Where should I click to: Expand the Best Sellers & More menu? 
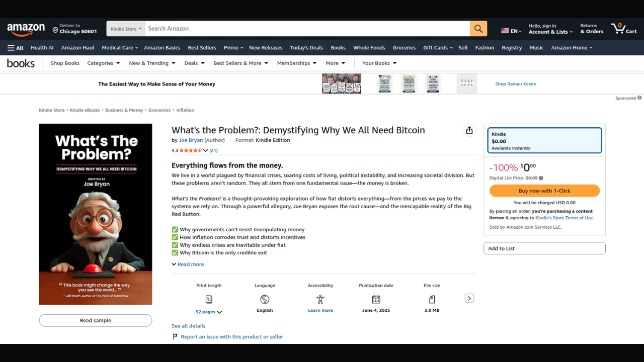(x=241, y=63)
